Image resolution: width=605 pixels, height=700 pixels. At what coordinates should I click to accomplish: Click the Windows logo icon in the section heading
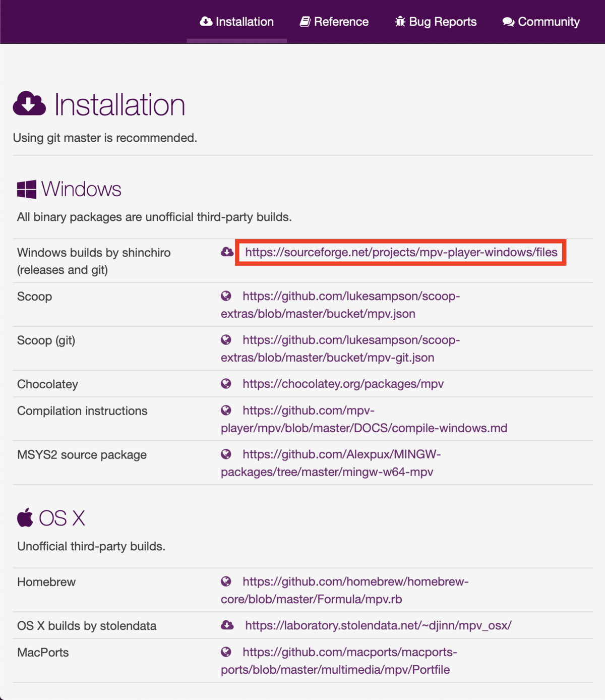click(27, 190)
